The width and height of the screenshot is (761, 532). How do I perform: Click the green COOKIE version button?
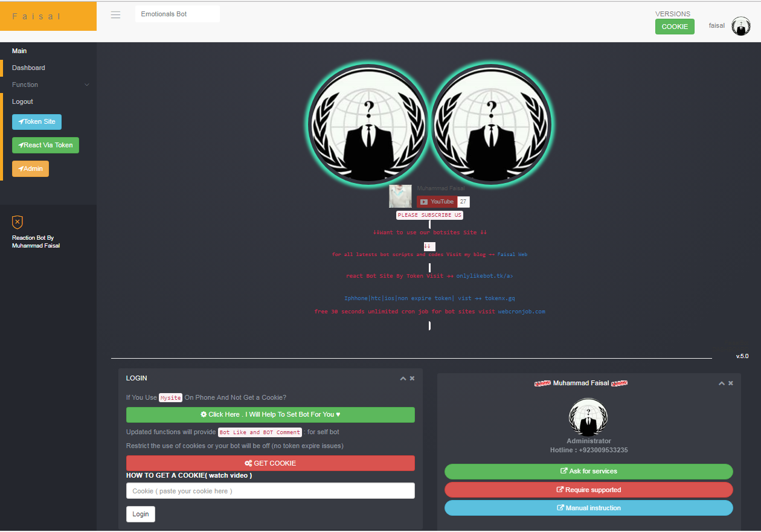click(x=675, y=27)
